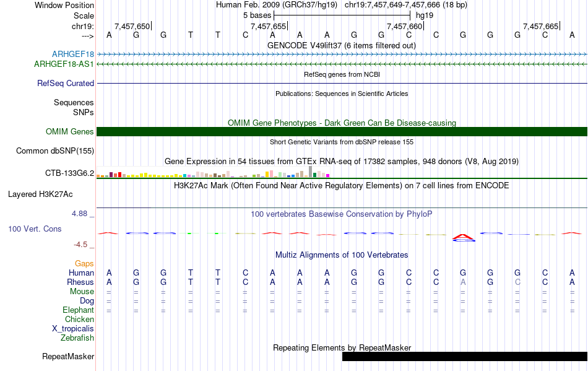The height and width of the screenshot is (371, 588).
Task: Click the hg19 label beside scale bar
Action: (x=425, y=15)
